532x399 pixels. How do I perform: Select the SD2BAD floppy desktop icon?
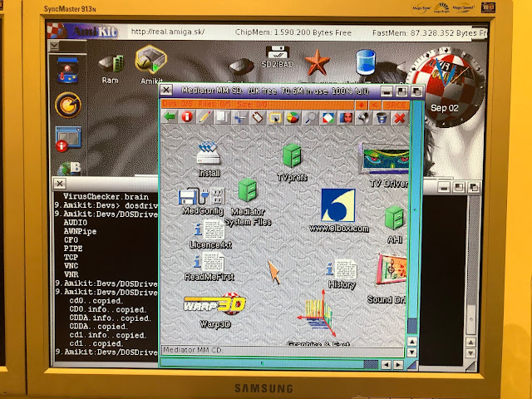[x=277, y=57]
